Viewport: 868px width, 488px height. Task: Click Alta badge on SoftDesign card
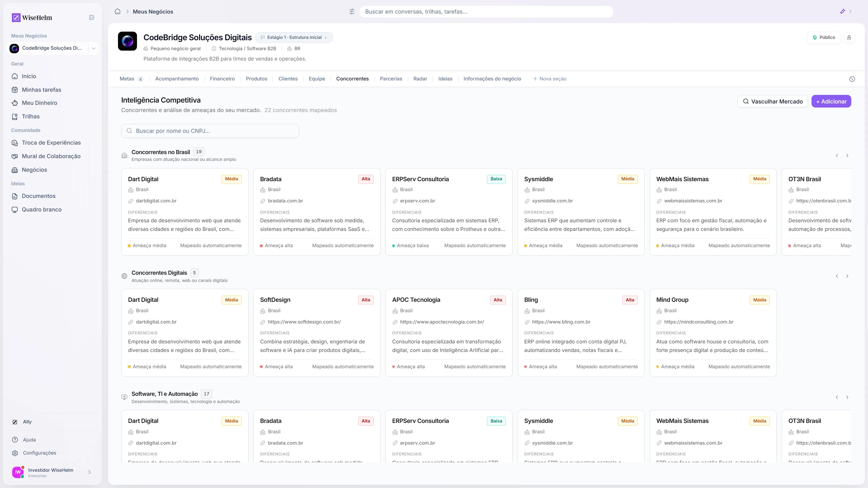[x=366, y=300]
